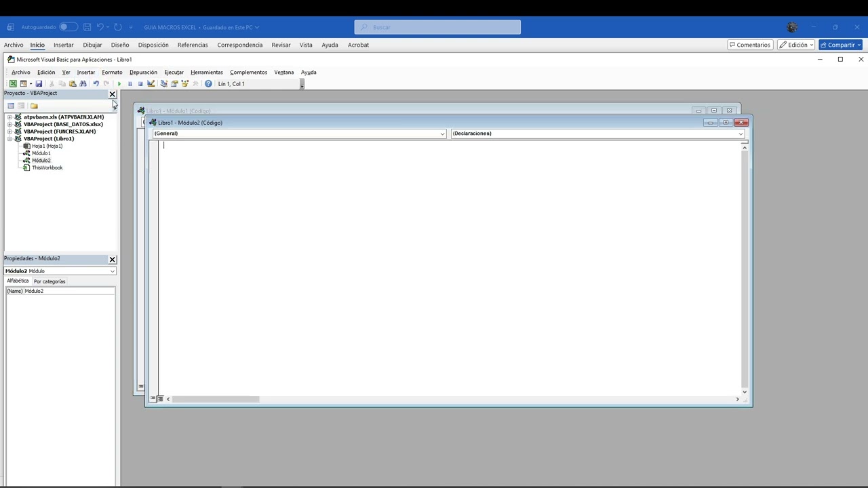868x488 pixels.
Task: Click the Insert UserForm toolbar icon
Action: (x=23, y=83)
